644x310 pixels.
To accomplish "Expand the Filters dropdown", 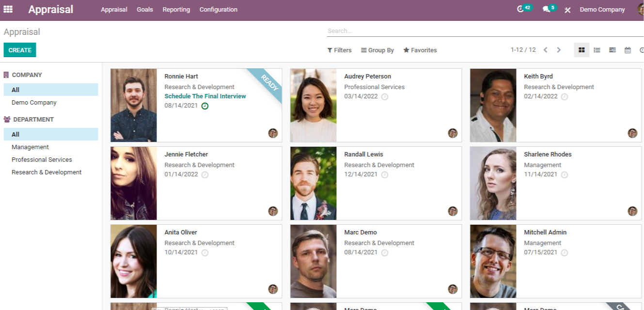I will (x=339, y=50).
